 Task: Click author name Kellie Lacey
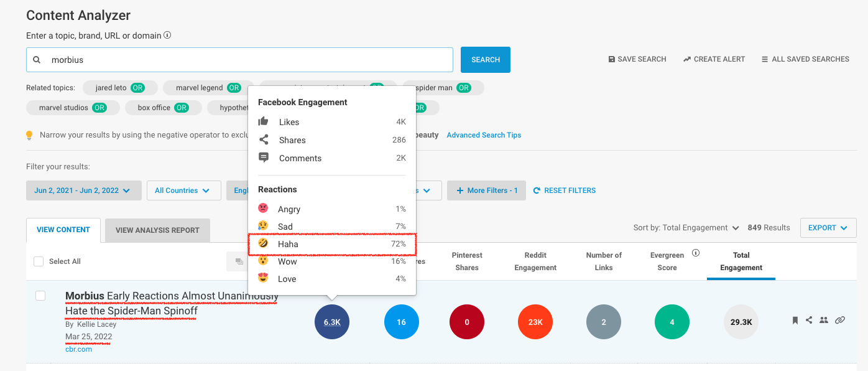point(96,324)
